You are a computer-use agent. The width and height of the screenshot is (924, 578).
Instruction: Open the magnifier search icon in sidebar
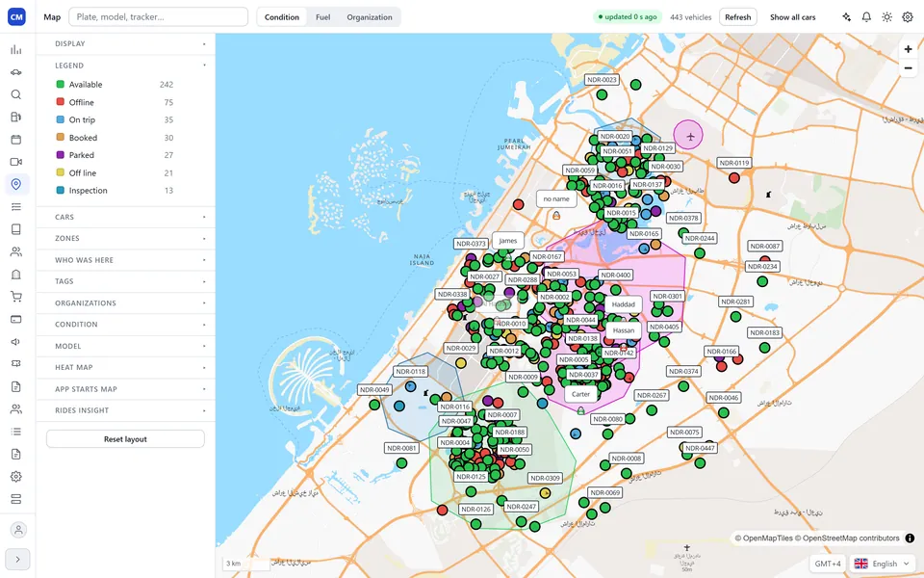coord(16,94)
